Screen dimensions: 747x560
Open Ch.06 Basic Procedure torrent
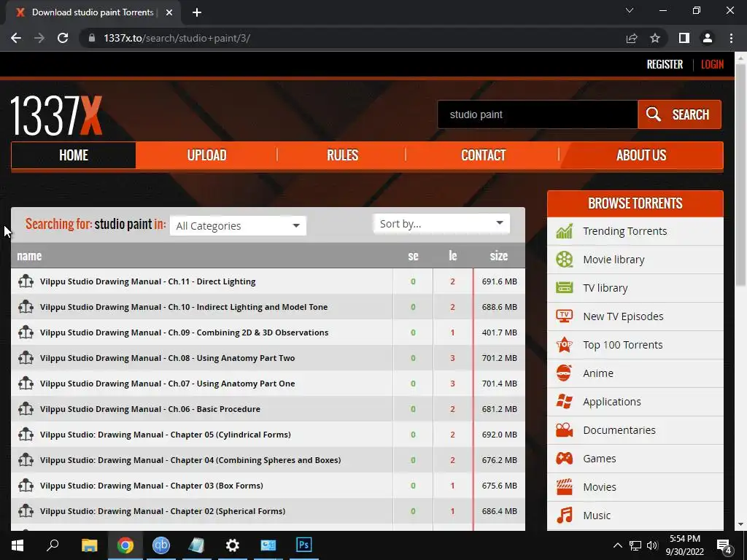point(150,409)
